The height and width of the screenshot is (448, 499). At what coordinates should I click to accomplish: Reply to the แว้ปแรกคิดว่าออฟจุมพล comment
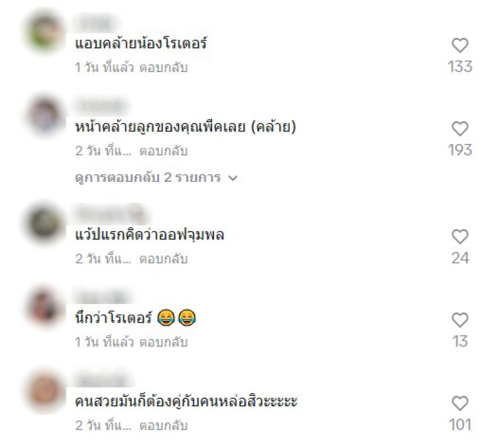click(x=163, y=259)
